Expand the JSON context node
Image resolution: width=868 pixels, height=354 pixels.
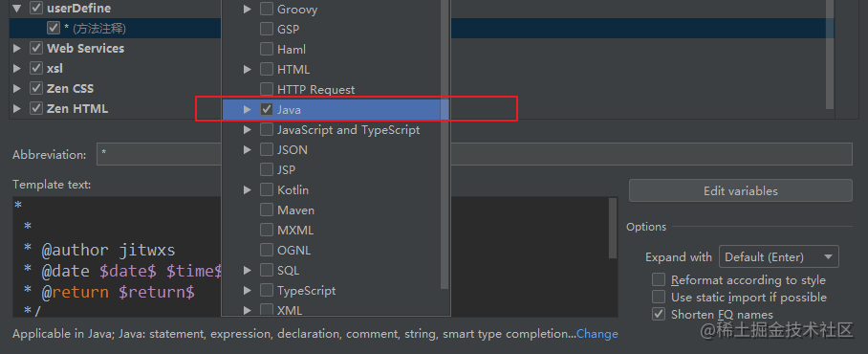[248, 149]
